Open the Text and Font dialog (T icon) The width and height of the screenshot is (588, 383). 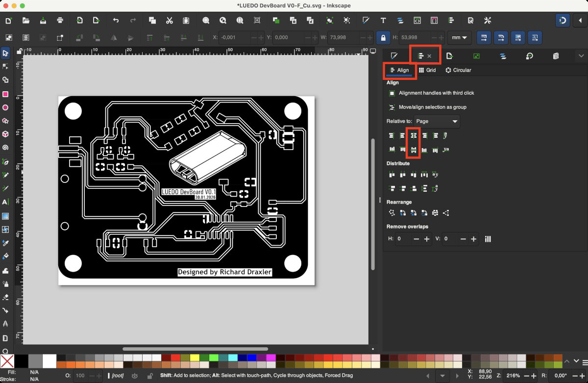click(x=383, y=21)
